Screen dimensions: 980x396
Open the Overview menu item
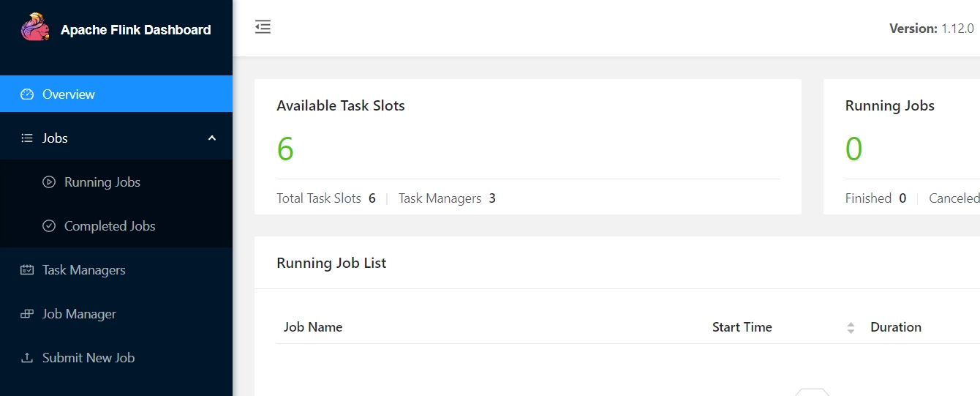[116, 94]
